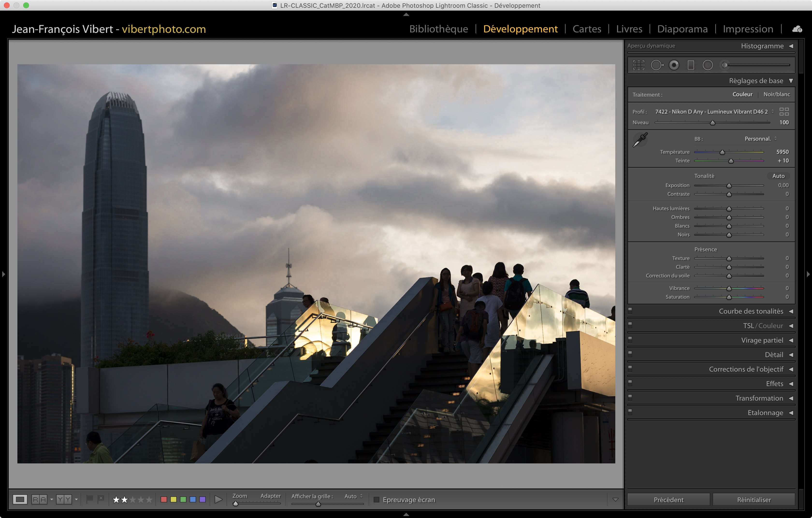Pick the Radial Filter tool
Viewport: 812px width, 518px height.
point(707,65)
